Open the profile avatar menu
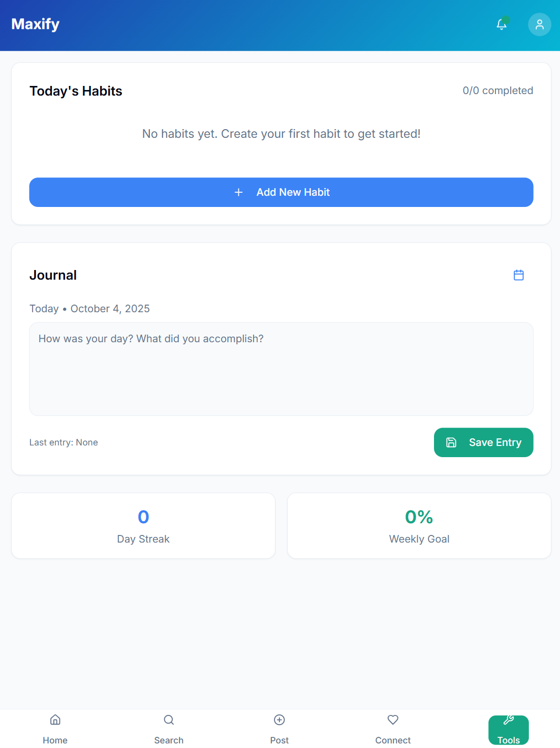Viewport: 560px width, 748px height. tap(539, 24)
